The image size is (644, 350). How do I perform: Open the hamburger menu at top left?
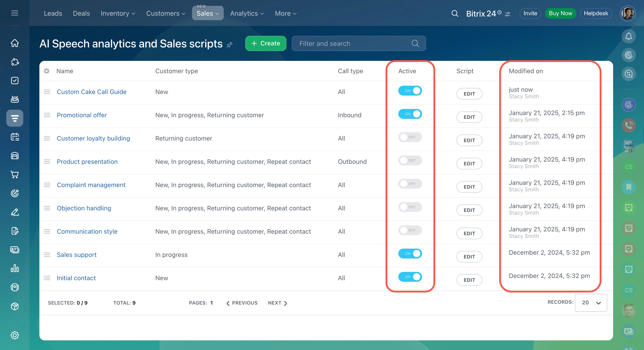pyautogui.click(x=15, y=13)
